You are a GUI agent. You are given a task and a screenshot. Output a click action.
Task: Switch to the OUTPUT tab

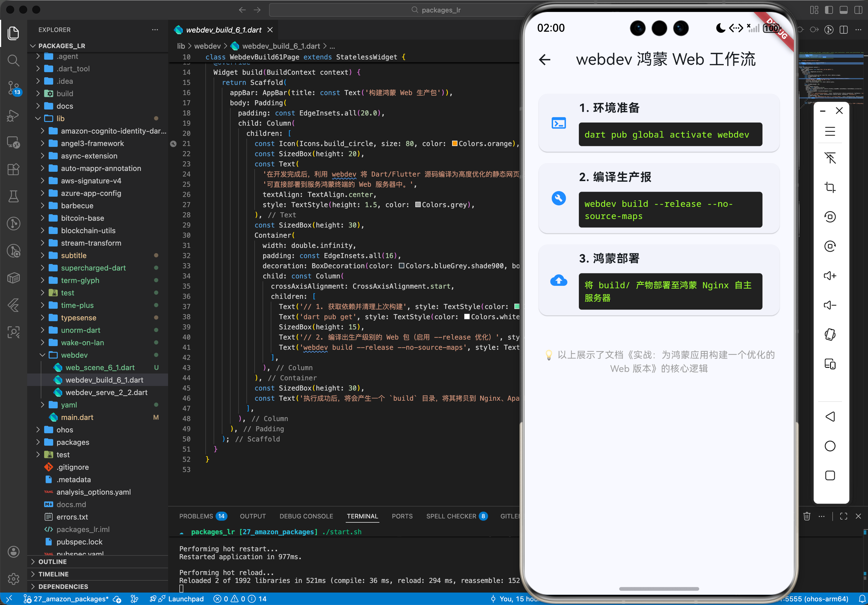click(253, 516)
